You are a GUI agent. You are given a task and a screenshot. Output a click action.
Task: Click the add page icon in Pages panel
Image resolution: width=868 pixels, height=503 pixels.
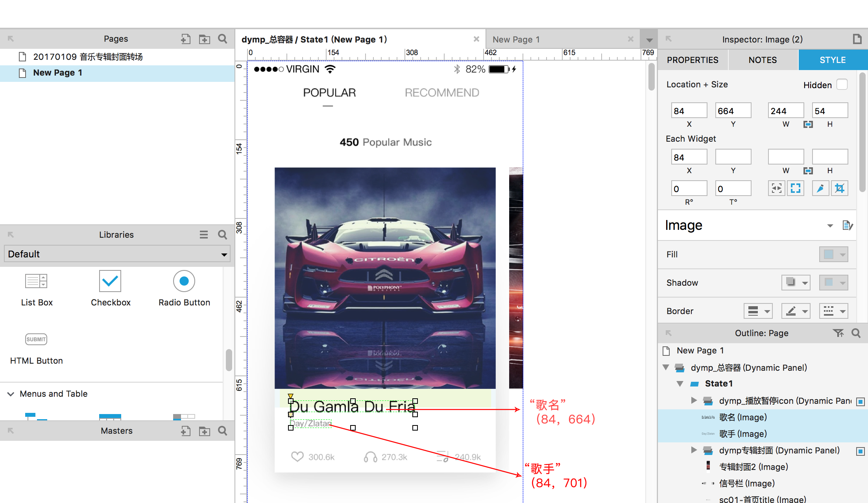pyautogui.click(x=185, y=39)
